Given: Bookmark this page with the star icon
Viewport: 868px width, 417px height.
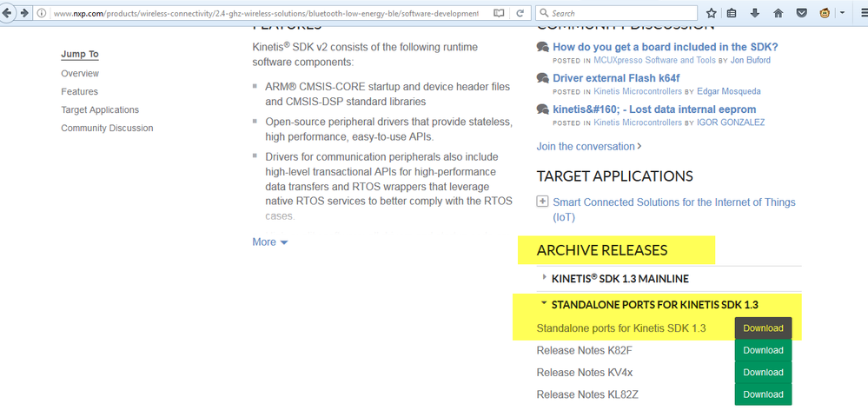Looking at the screenshot, I should (x=712, y=13).
